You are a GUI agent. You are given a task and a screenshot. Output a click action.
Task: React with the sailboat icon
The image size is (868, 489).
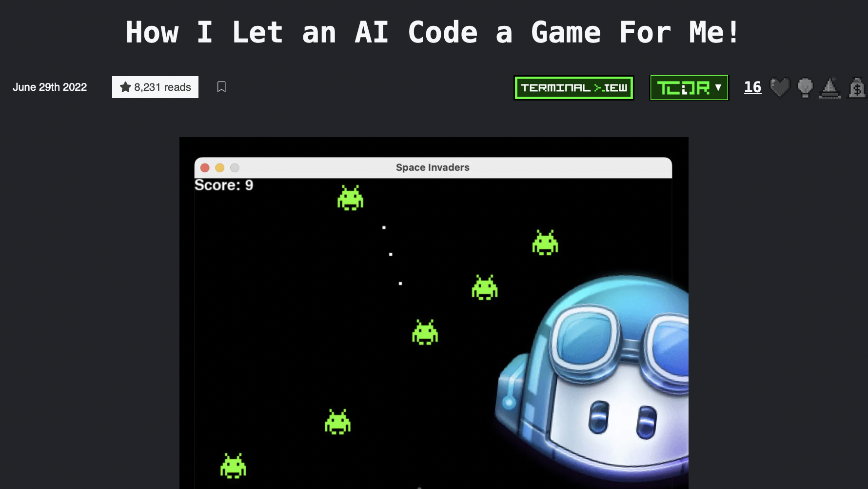[x=830, y=88]
